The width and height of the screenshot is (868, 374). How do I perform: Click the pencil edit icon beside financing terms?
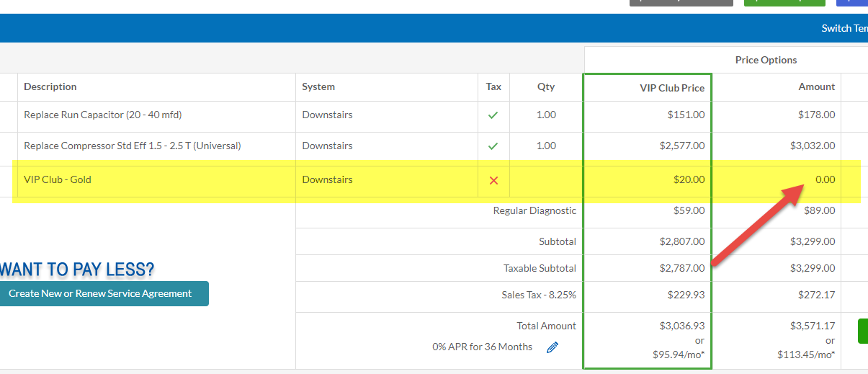(552, 347)
